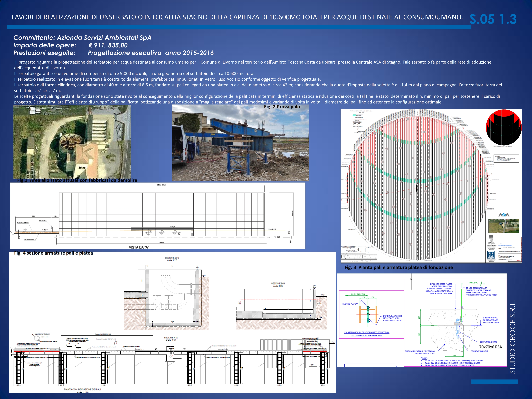532x399 pixels.
Task: Click the black and red circular plan inset
Action: point(504,127)
